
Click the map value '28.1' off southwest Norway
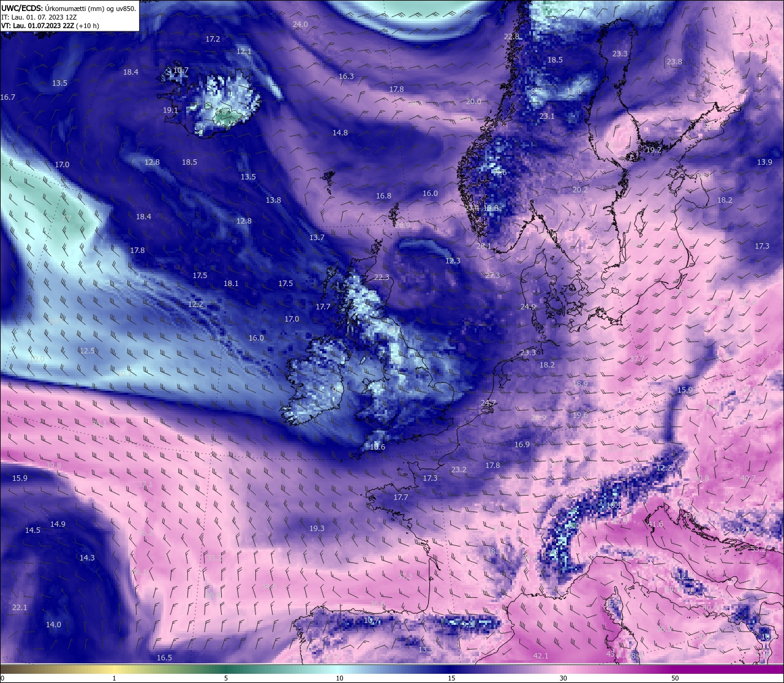click(x=484, y=246)
